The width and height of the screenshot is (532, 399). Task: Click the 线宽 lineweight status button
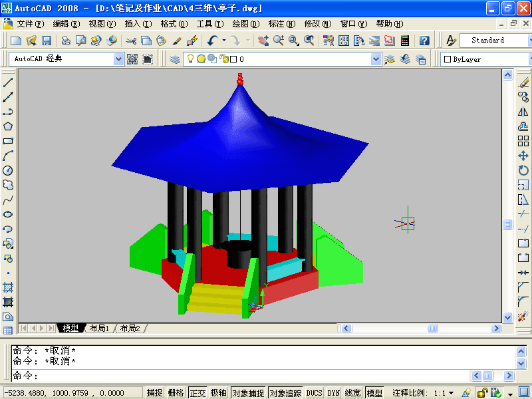[352, 393]
